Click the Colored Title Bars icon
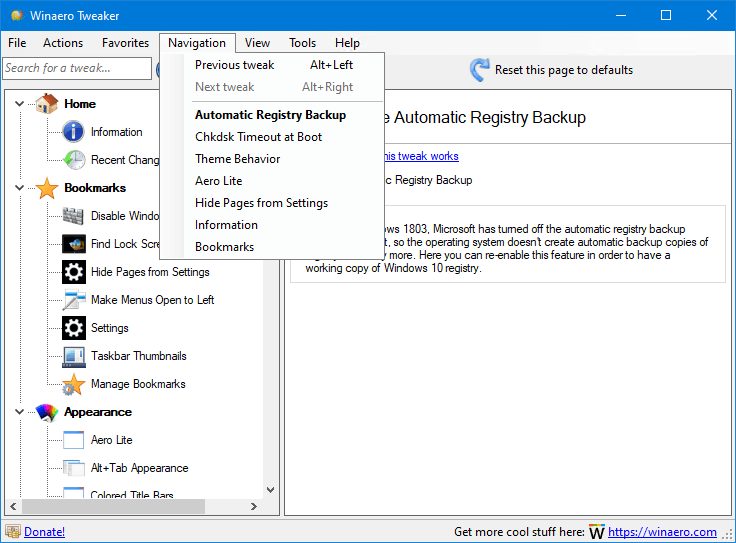The width and height of the screenshot is (736, 543). coord(74,492)
